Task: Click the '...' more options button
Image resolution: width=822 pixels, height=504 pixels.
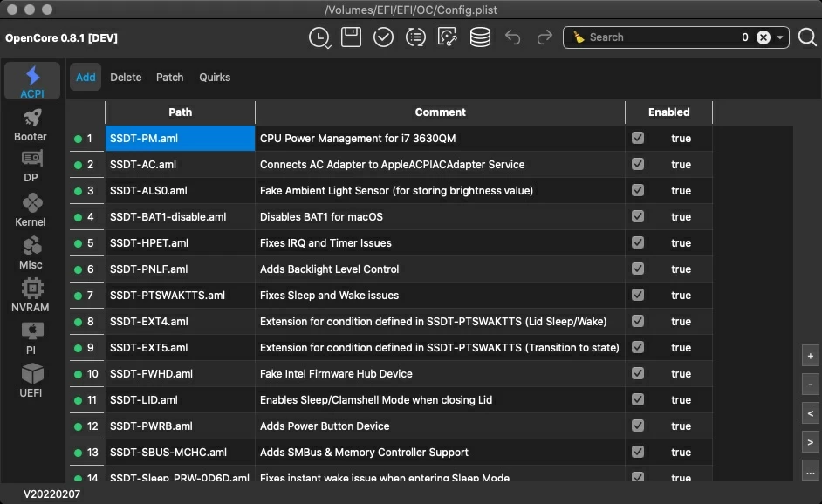Action: click(x=811, y=473)
